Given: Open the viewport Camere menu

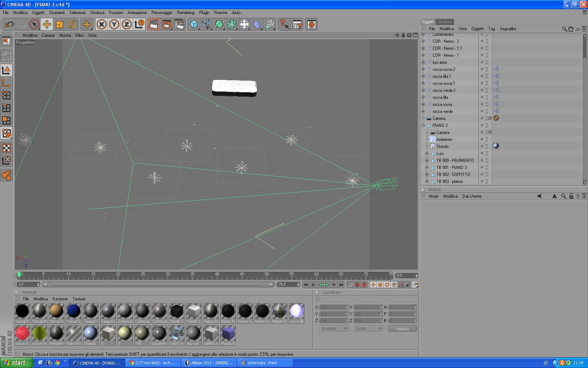Looking at the screenshot, I should (48, 35).
